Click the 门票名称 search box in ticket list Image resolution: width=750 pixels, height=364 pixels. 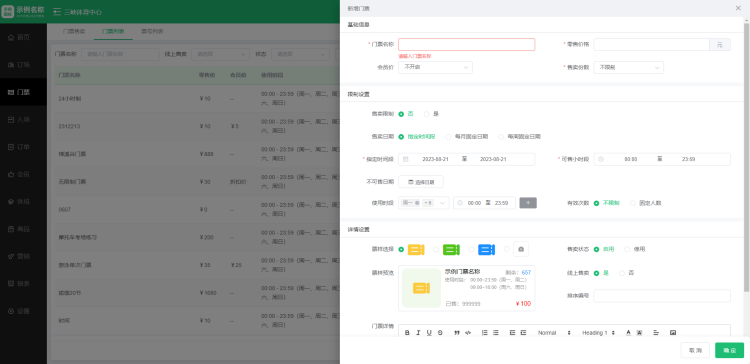click(120, 54)
